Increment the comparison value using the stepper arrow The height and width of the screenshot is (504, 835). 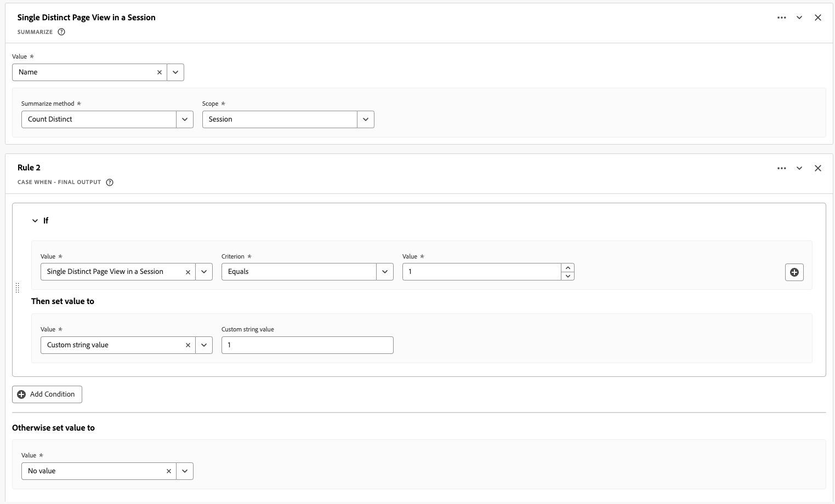point(567,268)
